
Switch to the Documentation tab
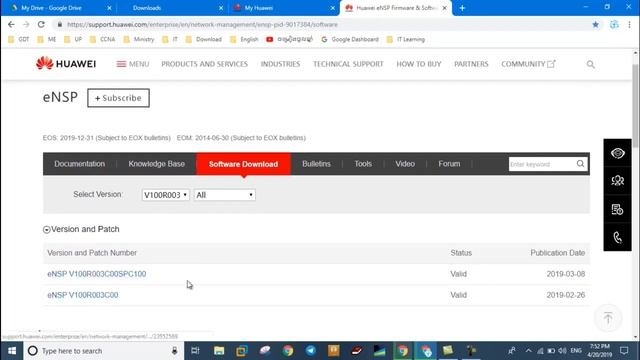tap(80, 164)
